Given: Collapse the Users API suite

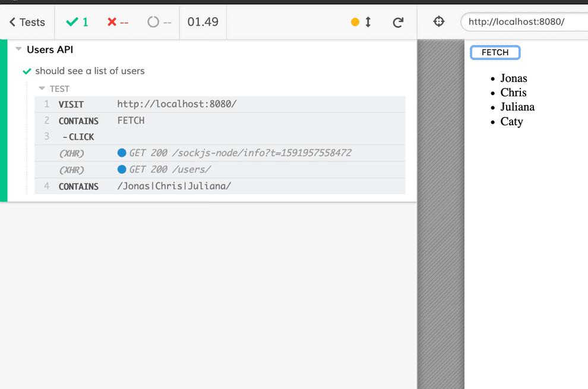Looking at the screenshot, I should (19, 50).
